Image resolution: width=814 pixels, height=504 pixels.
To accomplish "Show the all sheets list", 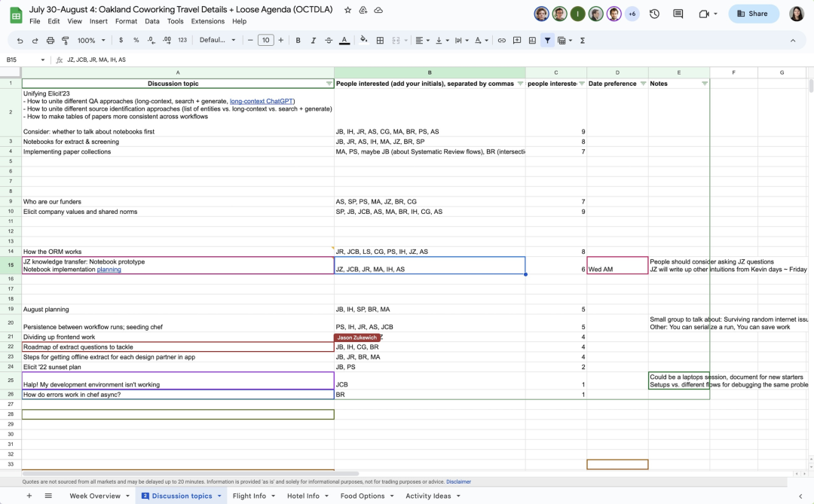I will point(48,496).
